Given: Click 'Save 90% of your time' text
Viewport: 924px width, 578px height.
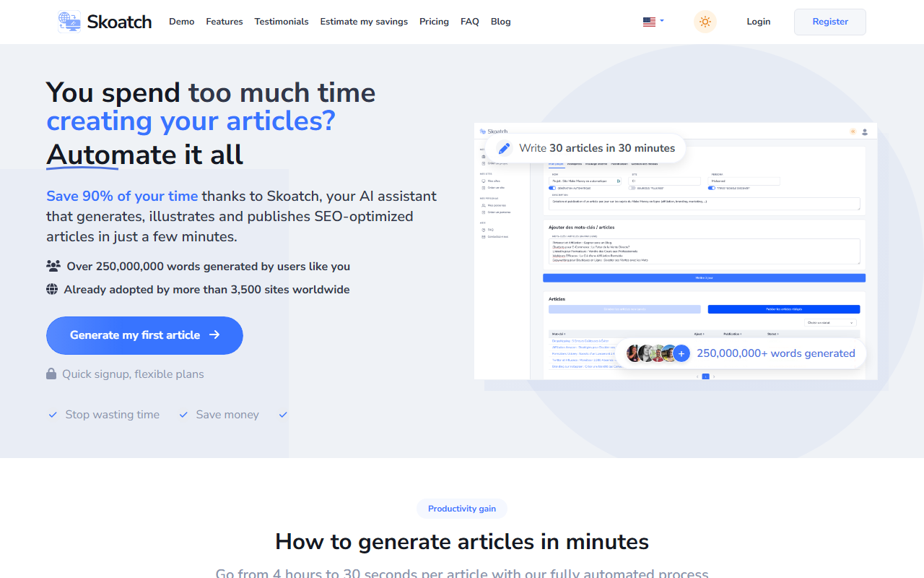Looking at the screenshot, I should pyautogui.click(x=122, y=196).
